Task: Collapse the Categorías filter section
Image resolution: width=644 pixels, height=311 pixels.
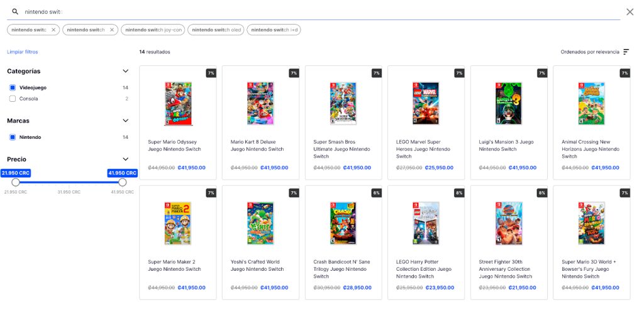Action: (125, 72)
